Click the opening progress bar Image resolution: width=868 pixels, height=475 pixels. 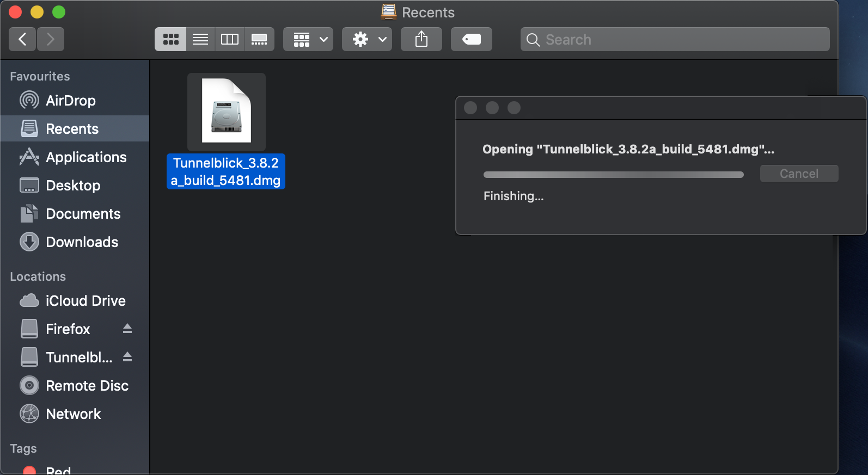pos(614,175)
